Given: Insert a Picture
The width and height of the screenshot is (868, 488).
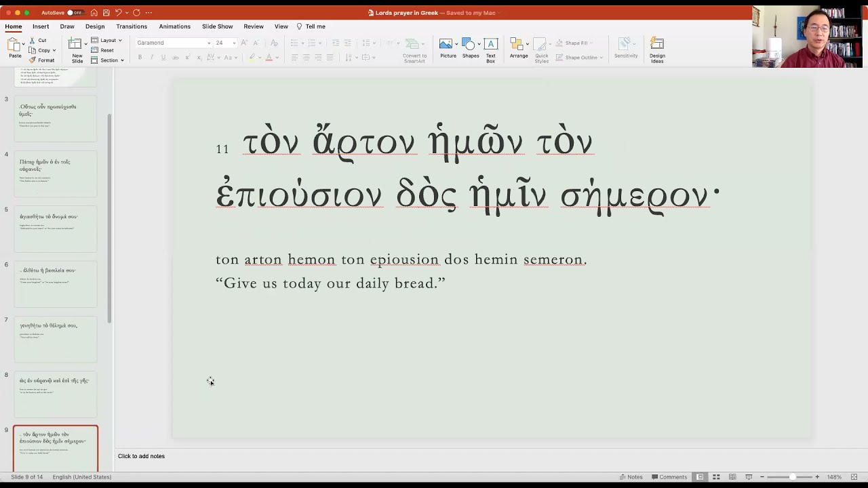Looking at the screenshot, I should click(448, 48).
